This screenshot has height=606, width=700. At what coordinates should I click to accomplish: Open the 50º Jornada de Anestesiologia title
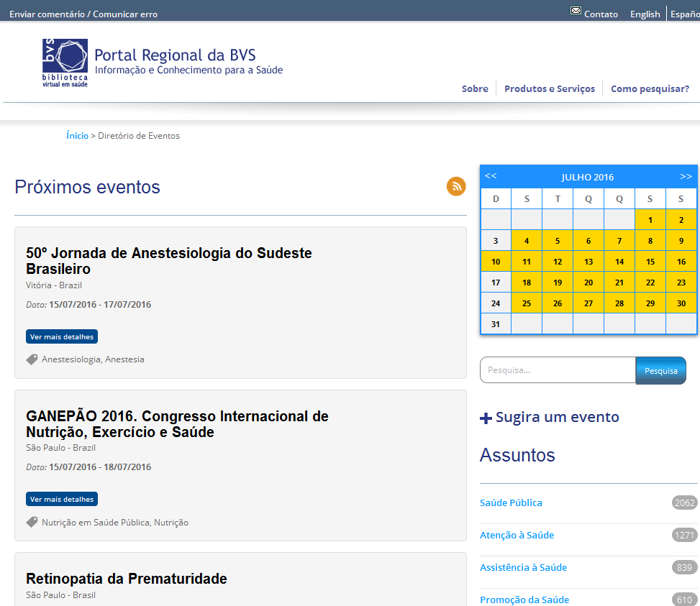(169, 261)
